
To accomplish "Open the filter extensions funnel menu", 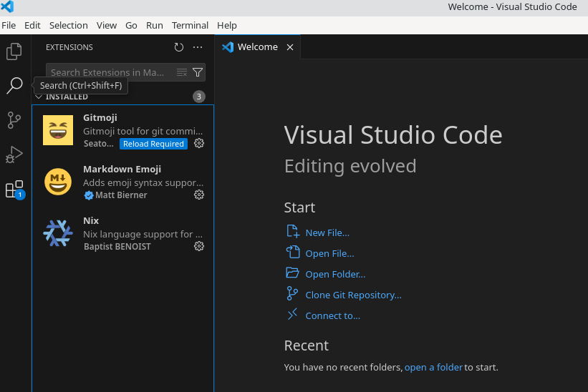I will tap(198, 72).
